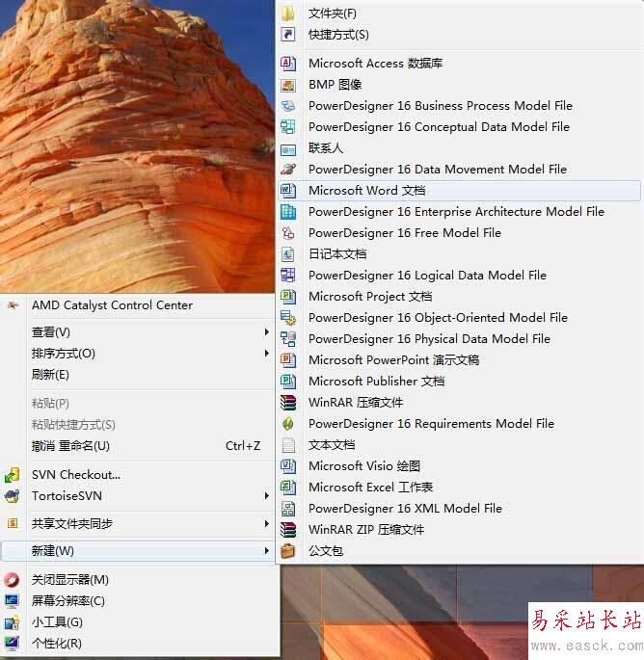The height and width of the screenshot is (660, 644).
Task: Open 屏幕分辨率(C) menu entry
Action: click(138, 601)
